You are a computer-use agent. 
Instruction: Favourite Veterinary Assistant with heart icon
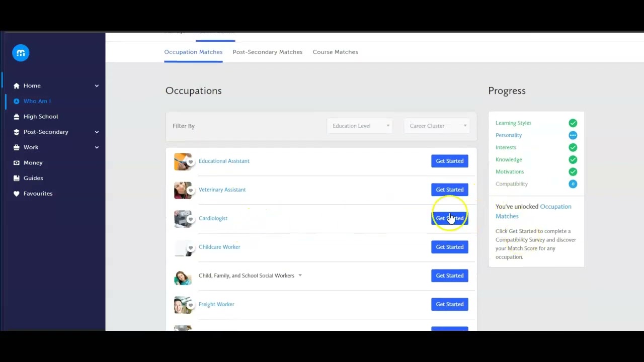tap(191, 191)
